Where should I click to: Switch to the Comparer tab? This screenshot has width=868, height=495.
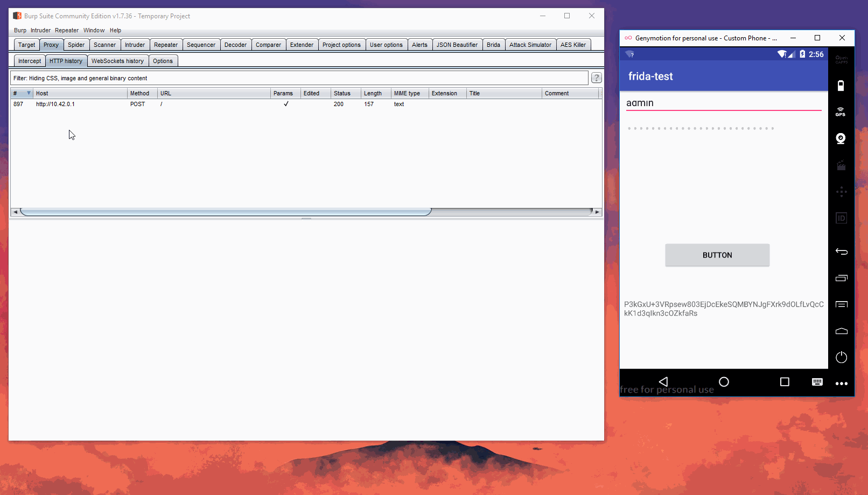point(268,45)
